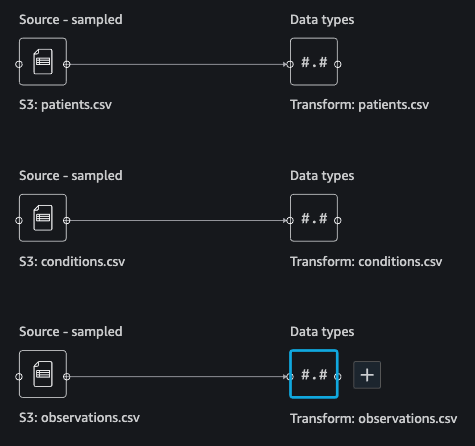
Task: Click output port of patients.csv transform node
Action: click(x=338, y=64)
